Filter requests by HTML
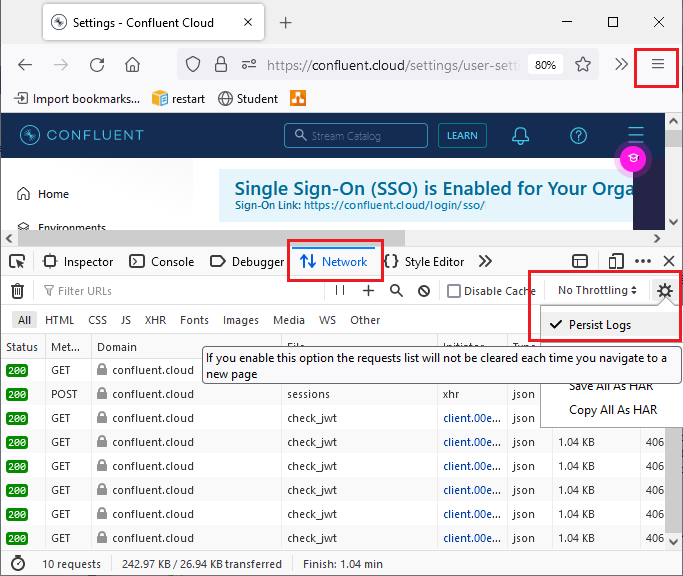The height and width of the screenshot is (576, 683). click(60, 320)
